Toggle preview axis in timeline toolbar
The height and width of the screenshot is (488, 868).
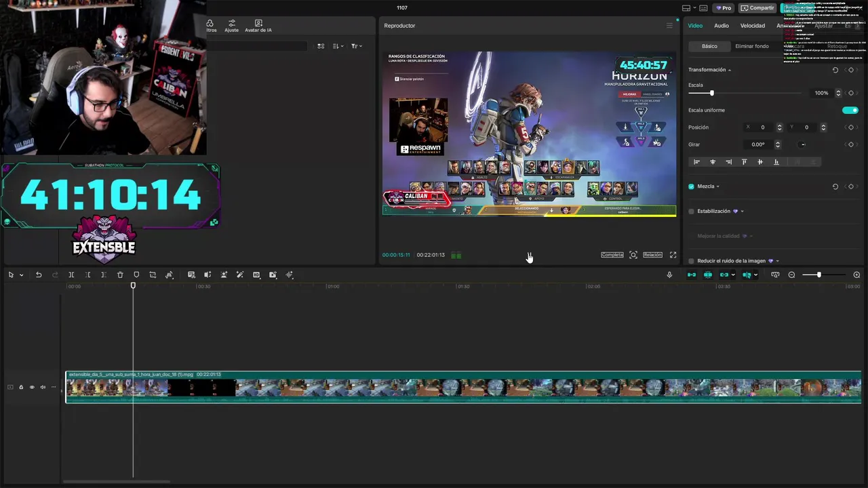coord(747,274)
